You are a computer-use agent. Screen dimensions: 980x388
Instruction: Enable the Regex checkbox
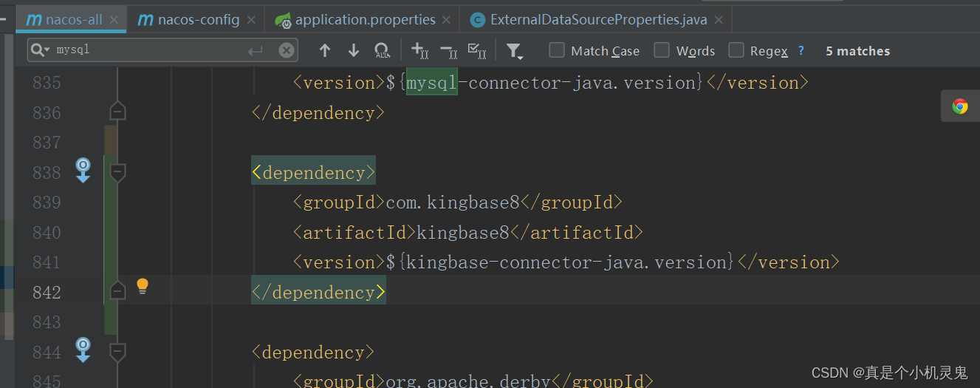click(736, 50)
